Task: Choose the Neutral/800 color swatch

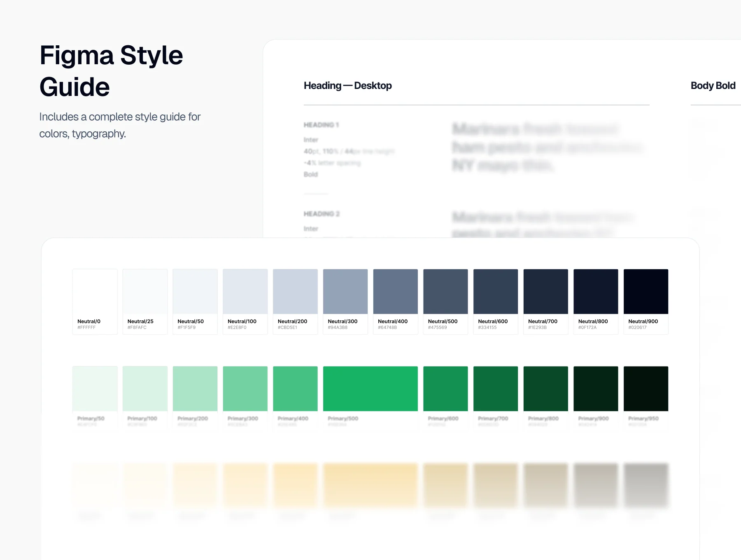Action: point(596,292)
